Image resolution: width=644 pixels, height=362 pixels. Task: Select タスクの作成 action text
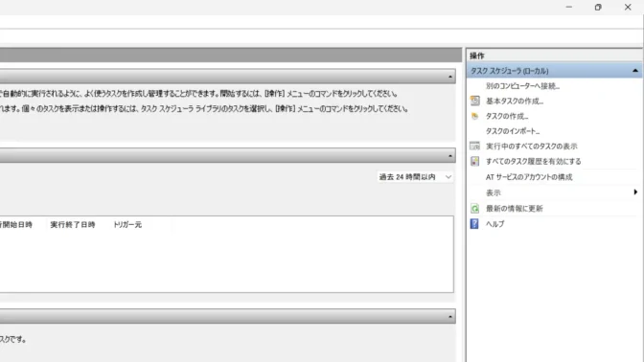click(x=507, y=116)
